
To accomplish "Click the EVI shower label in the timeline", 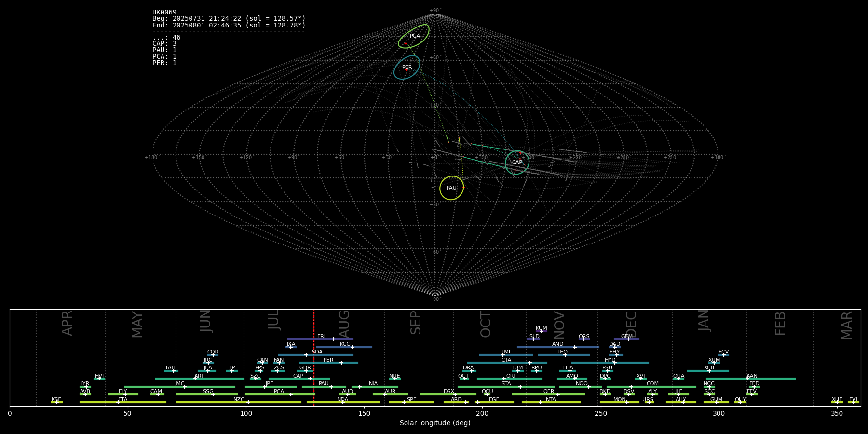I will click(853, 400).
